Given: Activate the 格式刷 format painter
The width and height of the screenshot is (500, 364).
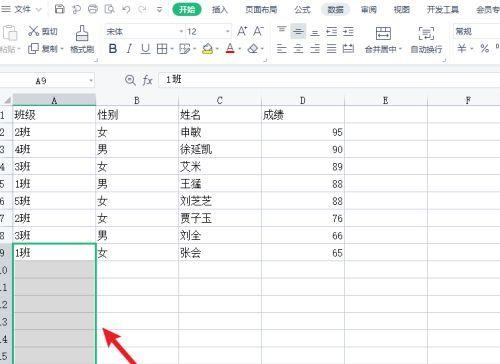Looking at the screenshot, I should pyautogui.click(x=82, y=40).
